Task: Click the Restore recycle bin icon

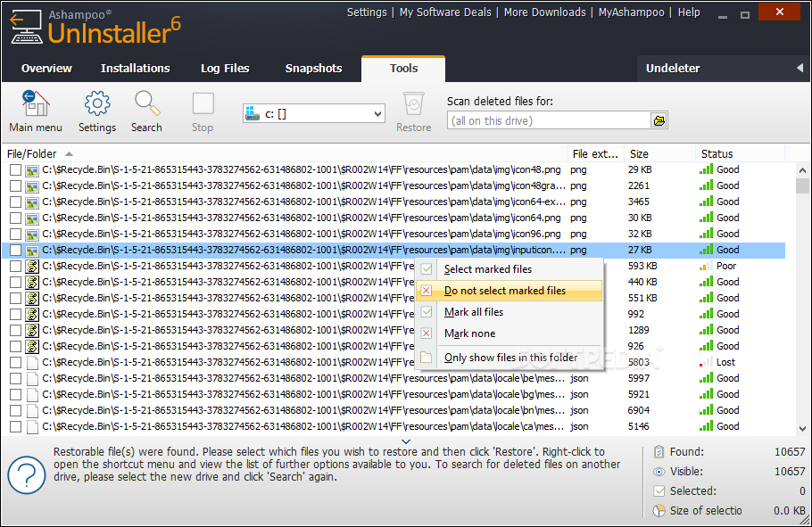Action: click(413, 103)
